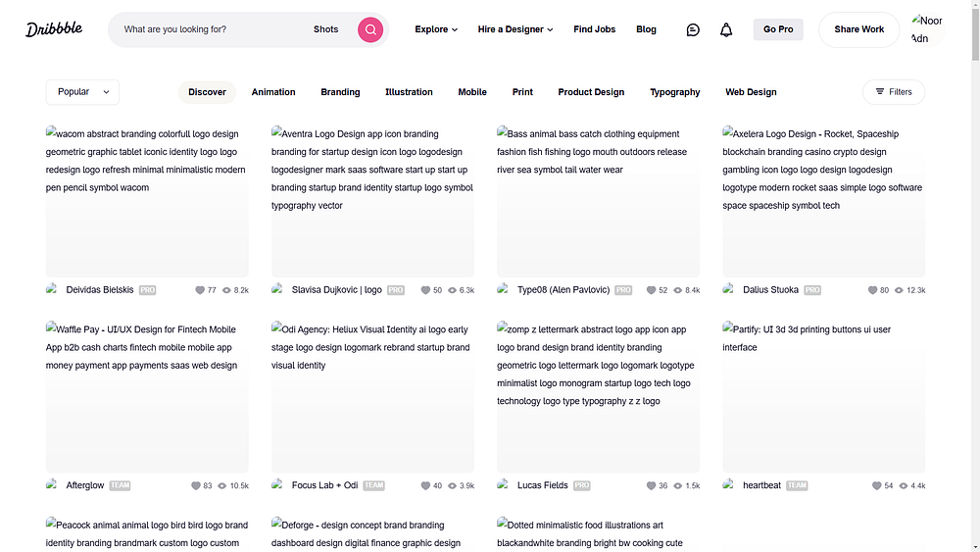
Task: Open the messages chat bubble icon
Action: pos(693,29)
